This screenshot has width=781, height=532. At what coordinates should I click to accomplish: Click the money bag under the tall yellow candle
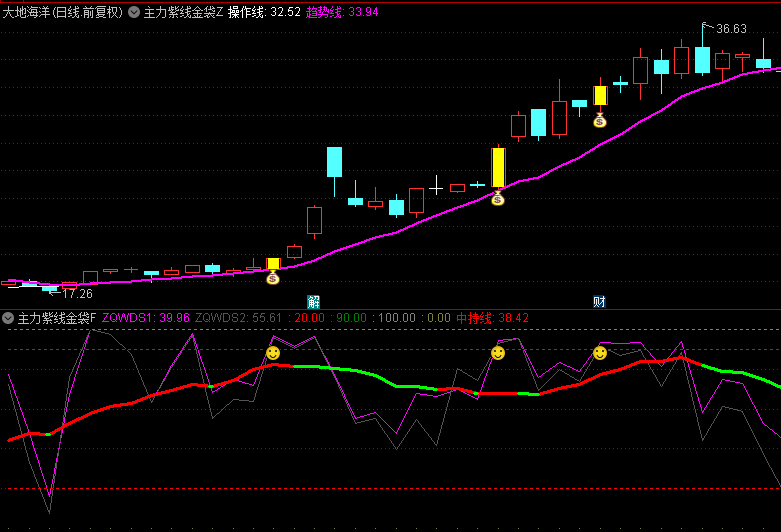498,198
